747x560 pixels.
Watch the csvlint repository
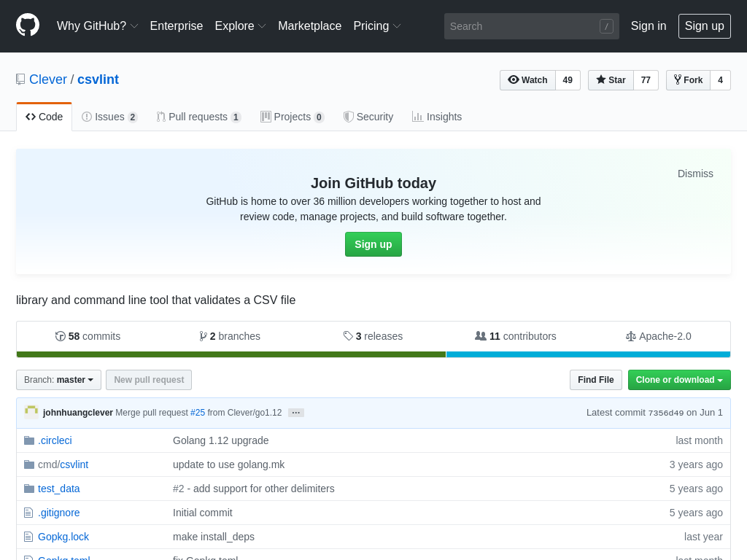[x=527, y=80]
